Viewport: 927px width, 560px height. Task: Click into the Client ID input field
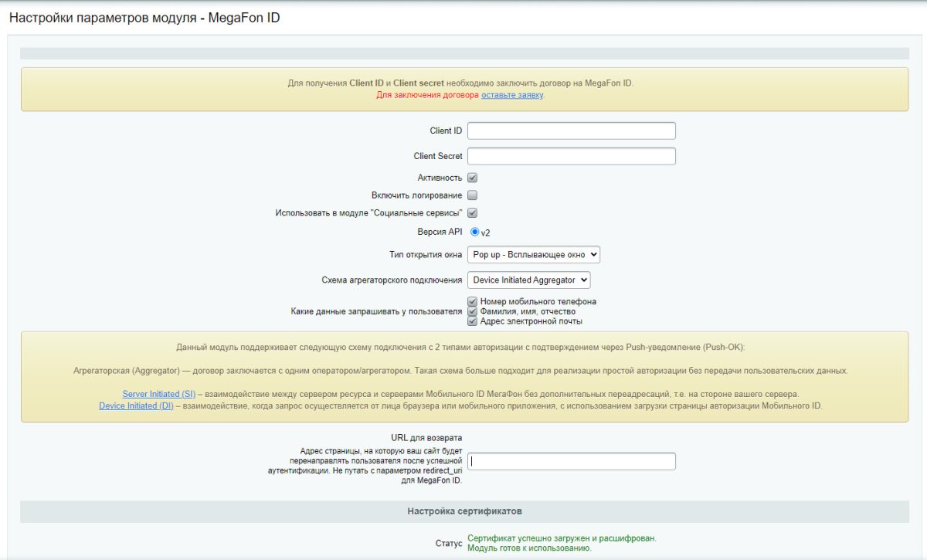(x=571, y=130)
